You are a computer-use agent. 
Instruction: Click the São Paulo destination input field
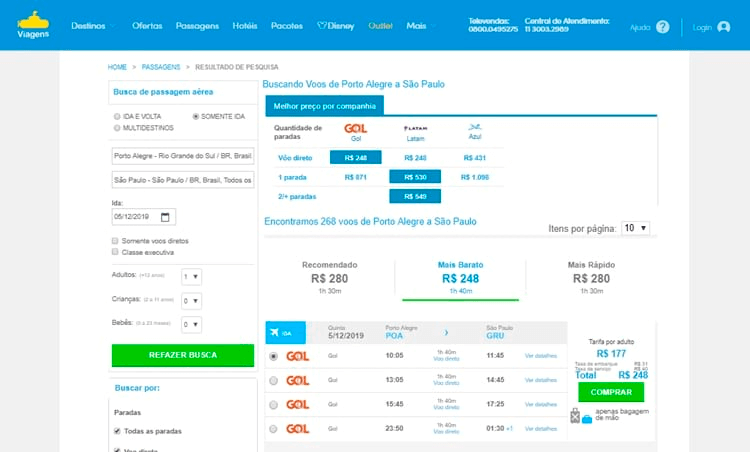[183, 180]
